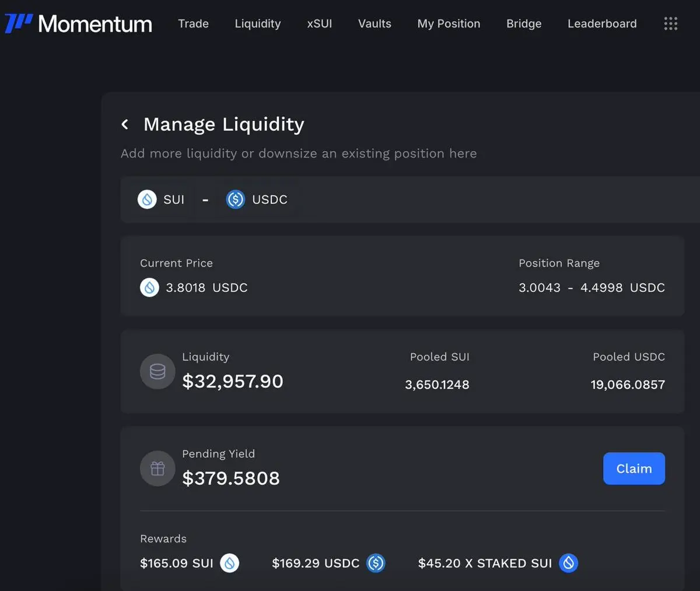Click the Liquidity coin stack icon
The width and height of the screenshot is (700, 591).
[x=157, y=372]
